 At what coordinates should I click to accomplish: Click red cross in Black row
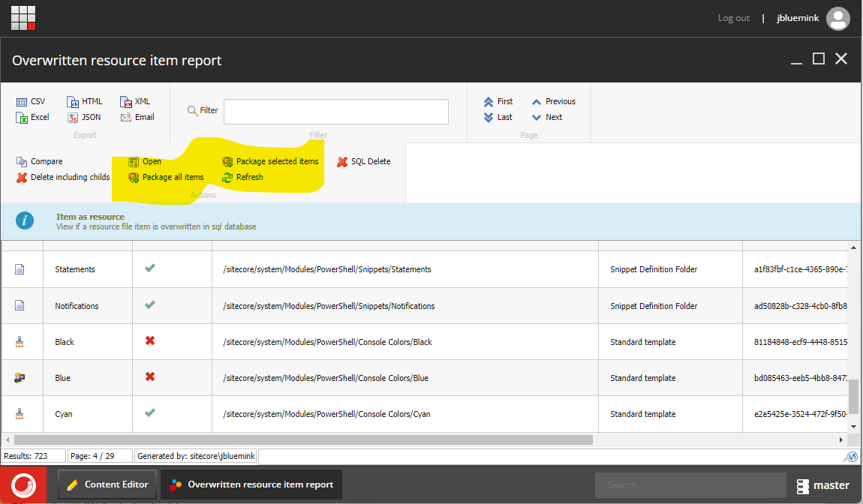149,340
